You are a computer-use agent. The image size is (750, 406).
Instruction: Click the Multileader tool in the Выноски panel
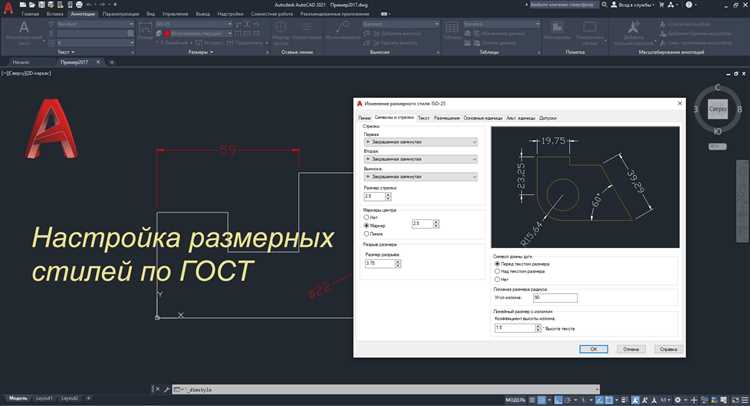[342, 31]
